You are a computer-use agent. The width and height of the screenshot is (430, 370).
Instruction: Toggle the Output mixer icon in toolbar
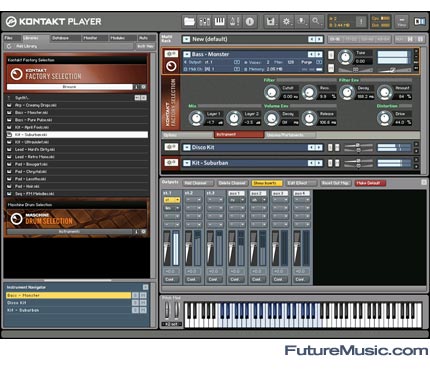[204, 22]
